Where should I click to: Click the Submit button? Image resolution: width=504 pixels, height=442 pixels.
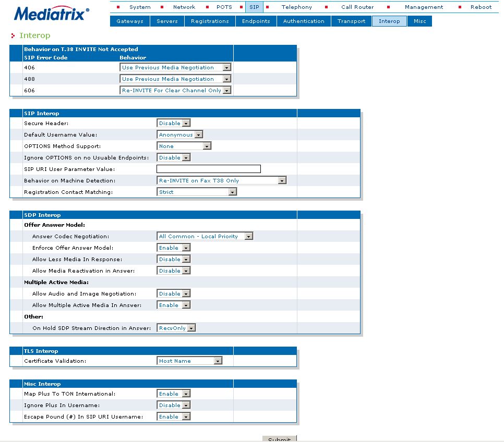(279, 439)
